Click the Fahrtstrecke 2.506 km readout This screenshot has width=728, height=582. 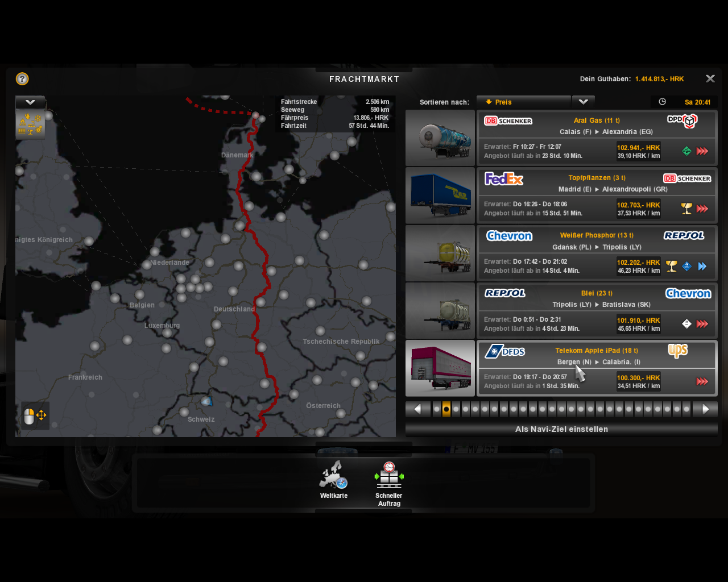335,102
